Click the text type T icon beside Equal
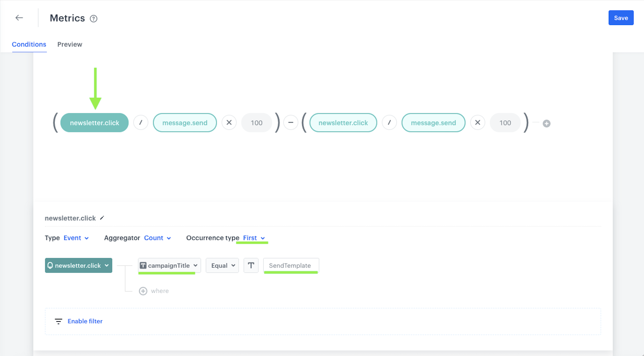Screen dimensions: 644x356 (x=251, y=265)
